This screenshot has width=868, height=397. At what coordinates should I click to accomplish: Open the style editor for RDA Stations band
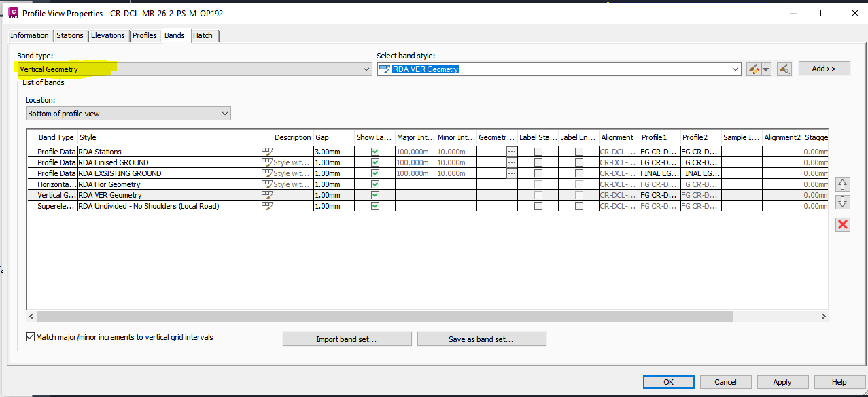267,151
